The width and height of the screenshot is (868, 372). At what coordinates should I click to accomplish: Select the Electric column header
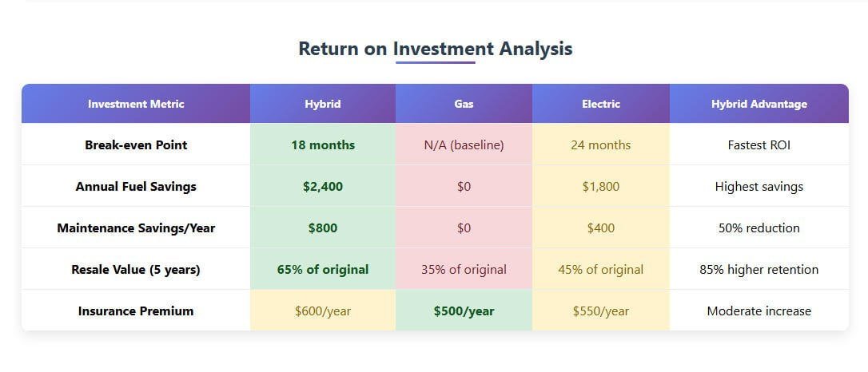tap(601, 104)
